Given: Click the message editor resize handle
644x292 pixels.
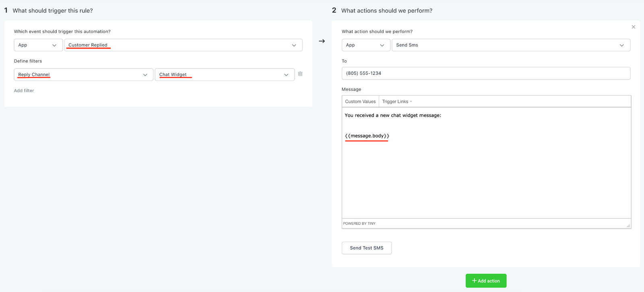Looking at the screenshot, I should 628,225.
